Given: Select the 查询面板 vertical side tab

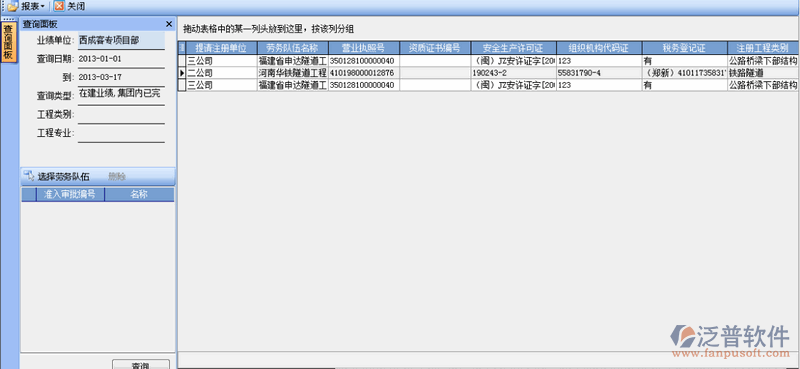Looking at the screenshot, I should coord(9,42).
